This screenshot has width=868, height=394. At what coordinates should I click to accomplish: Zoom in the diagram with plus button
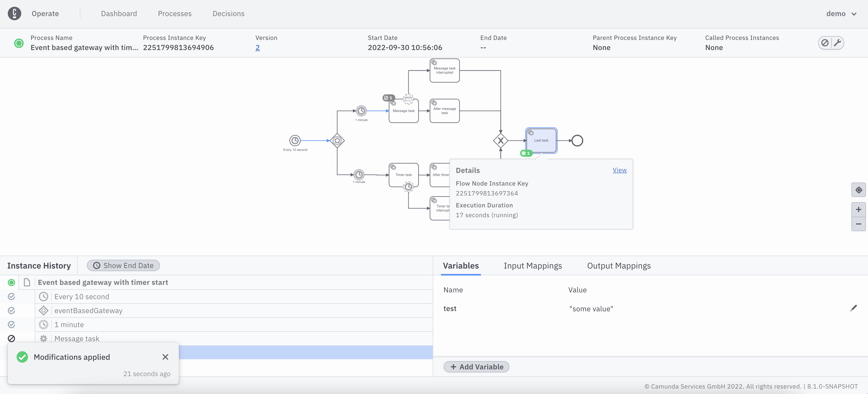[858, 209]
